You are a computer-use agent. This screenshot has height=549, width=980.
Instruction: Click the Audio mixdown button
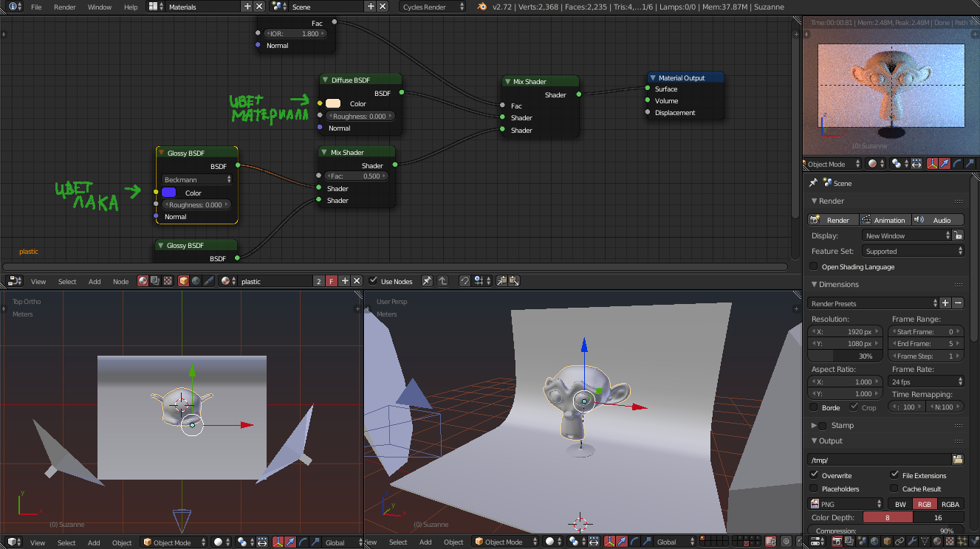[x=938, y=220]
